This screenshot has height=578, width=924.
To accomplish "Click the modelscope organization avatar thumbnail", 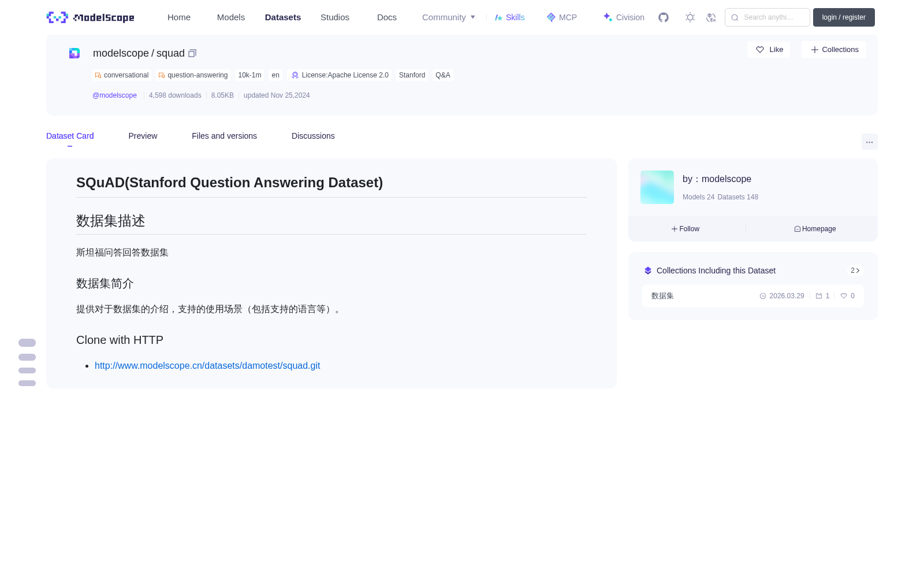I will click(x=657, y=187).
